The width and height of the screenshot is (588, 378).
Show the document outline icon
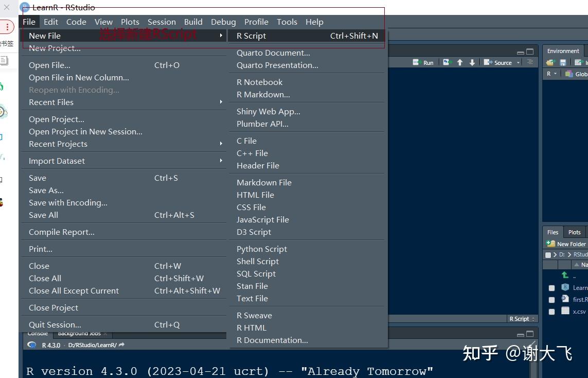click(x=530, y=62)
